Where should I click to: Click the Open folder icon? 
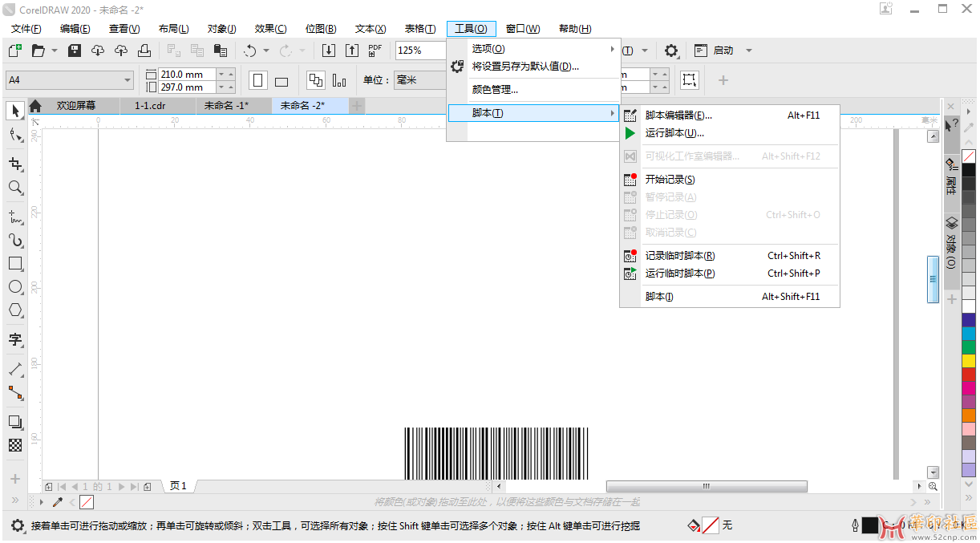click(38, 51)
